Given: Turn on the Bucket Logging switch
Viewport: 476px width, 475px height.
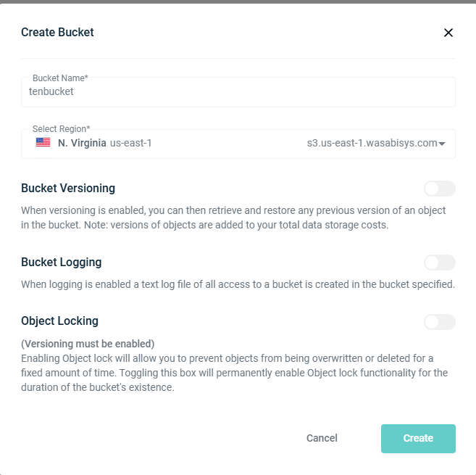Looking at the screenshot, I should [x=440, y=263].
